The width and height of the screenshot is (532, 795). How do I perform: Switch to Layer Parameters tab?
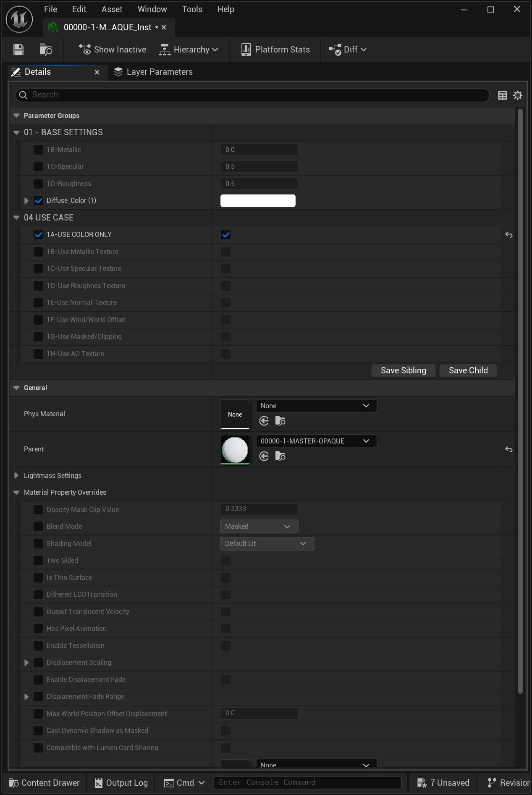153,72
